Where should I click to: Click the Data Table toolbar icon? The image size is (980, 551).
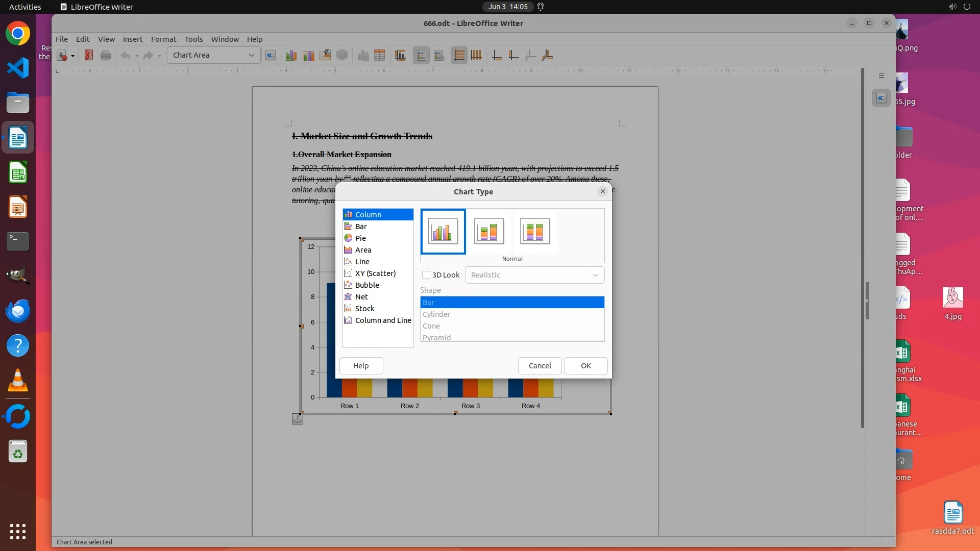379,55
